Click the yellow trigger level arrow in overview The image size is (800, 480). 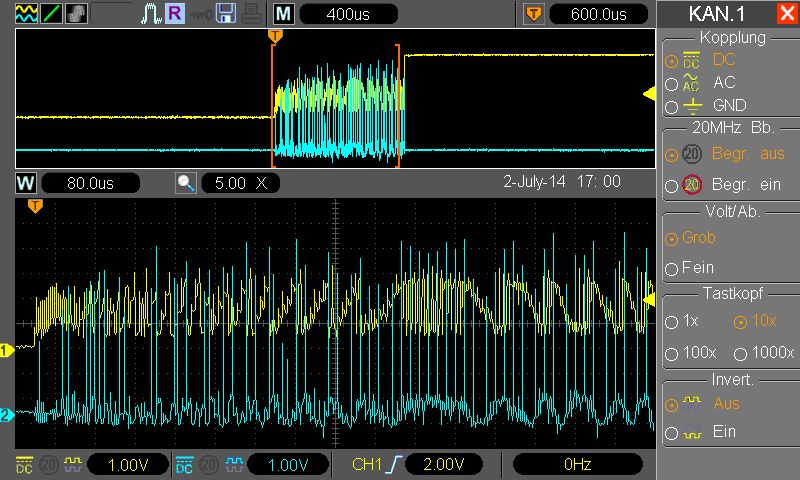[x=649, y=94]
